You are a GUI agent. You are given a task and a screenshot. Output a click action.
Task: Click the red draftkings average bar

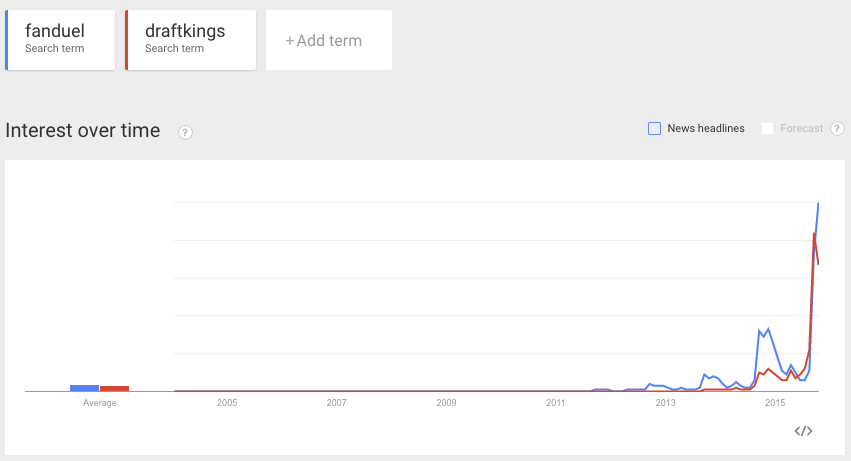[x=114, y=388]
